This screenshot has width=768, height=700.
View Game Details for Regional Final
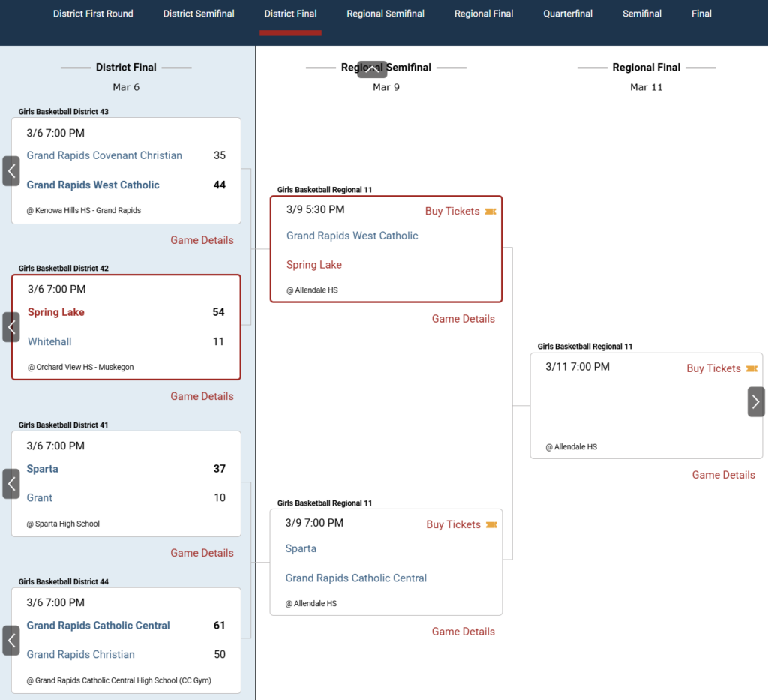tap(723, 475)
